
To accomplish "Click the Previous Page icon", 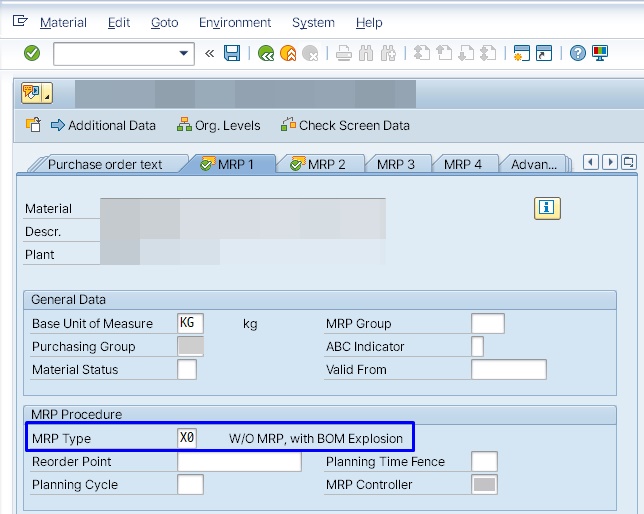I will [x=444, y=53].
